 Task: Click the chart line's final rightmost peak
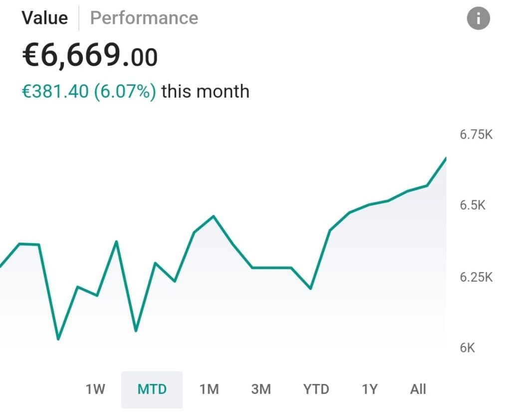pos(445,158)
